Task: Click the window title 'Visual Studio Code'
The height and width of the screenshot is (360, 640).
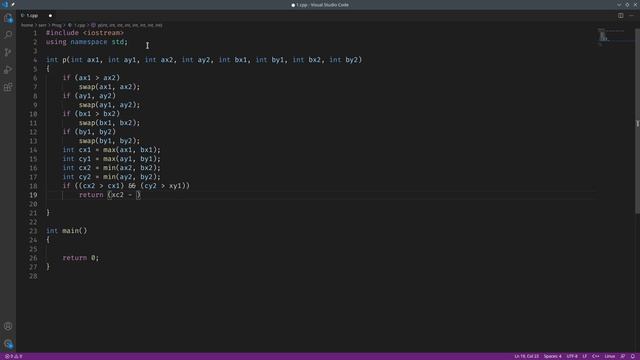Action: tap(329, 5)
